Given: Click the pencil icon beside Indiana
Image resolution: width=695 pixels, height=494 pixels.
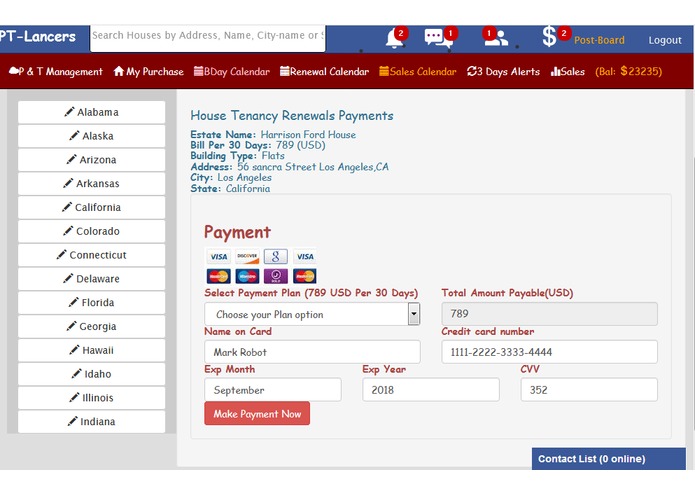Looking at the screenshot, I should (x=72, y=421).
